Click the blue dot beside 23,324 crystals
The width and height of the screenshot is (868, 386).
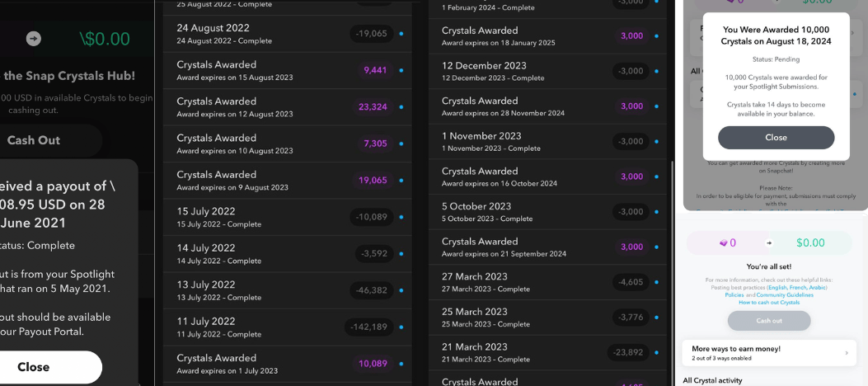(401, 107)
